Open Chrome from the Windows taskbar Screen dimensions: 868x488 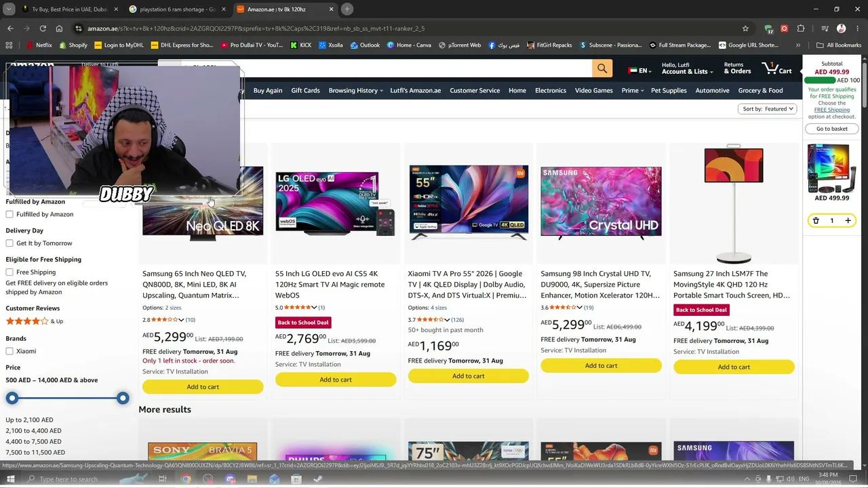click(x=186, y=479)
